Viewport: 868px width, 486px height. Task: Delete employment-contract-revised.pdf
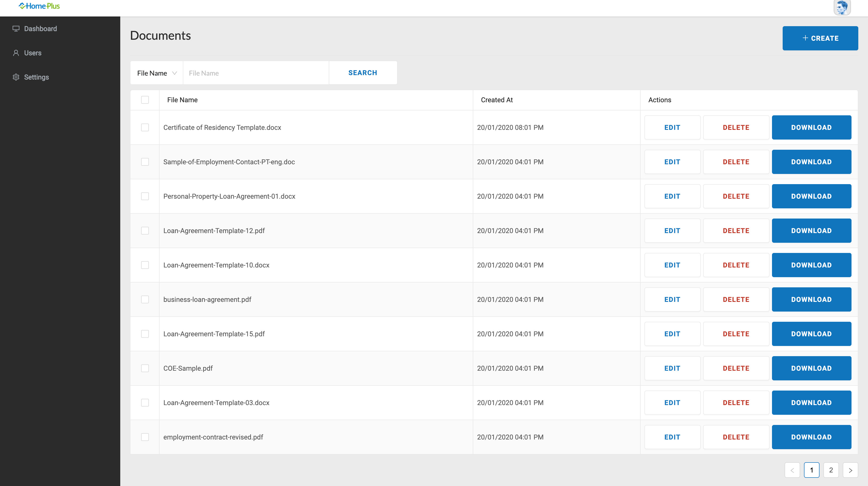coord(736,437)
